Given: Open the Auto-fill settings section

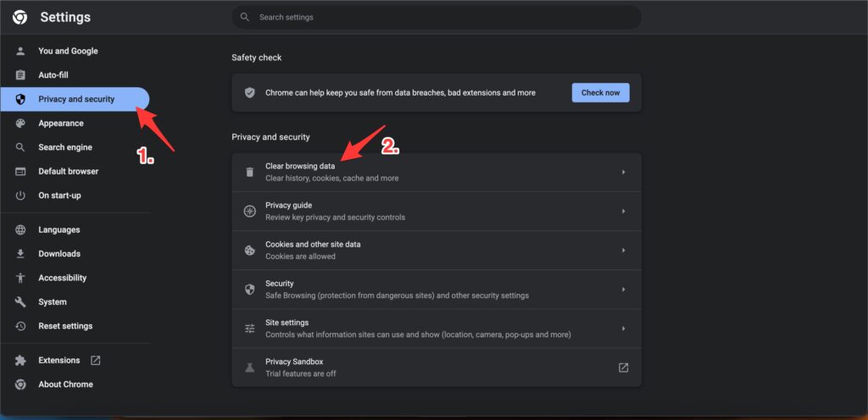Looking at the screenshot, I should [x=53, y=75].
